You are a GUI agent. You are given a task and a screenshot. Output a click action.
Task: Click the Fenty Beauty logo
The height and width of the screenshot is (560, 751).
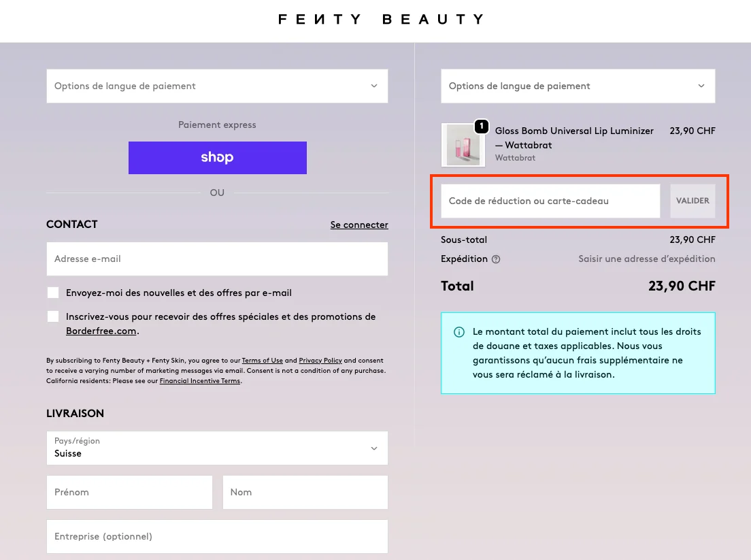(x=380, y=18)
